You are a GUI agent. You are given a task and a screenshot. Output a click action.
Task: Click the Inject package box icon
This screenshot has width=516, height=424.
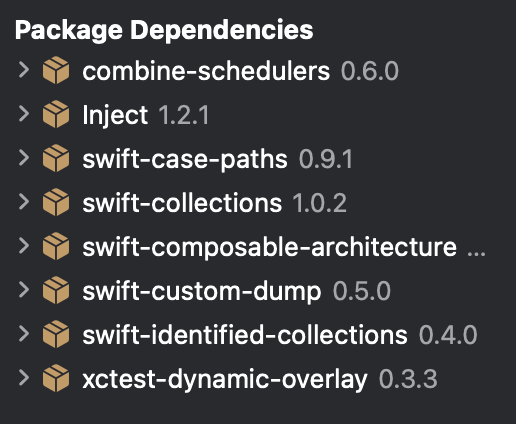click(56, 114)
